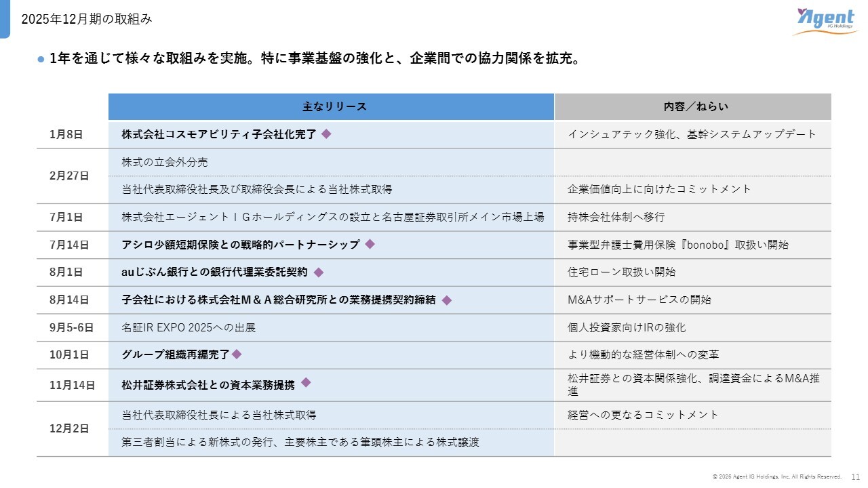Screen dimensions: 868x488
Task: Select the 持株会社体制へ移行 cell
Action: [616, 218]
